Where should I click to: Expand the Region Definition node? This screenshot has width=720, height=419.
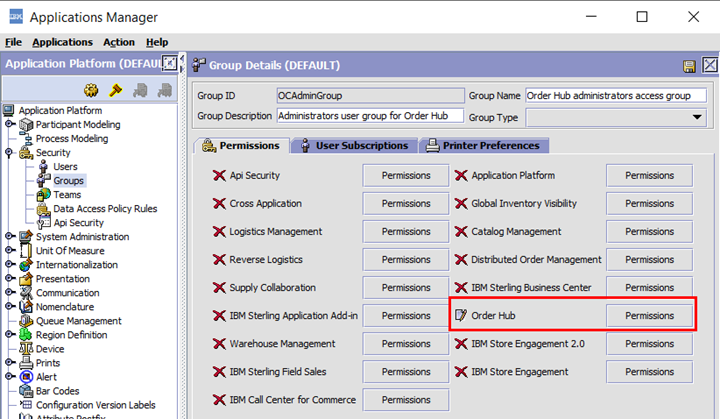pyautogui.click(x=10, y=334)
